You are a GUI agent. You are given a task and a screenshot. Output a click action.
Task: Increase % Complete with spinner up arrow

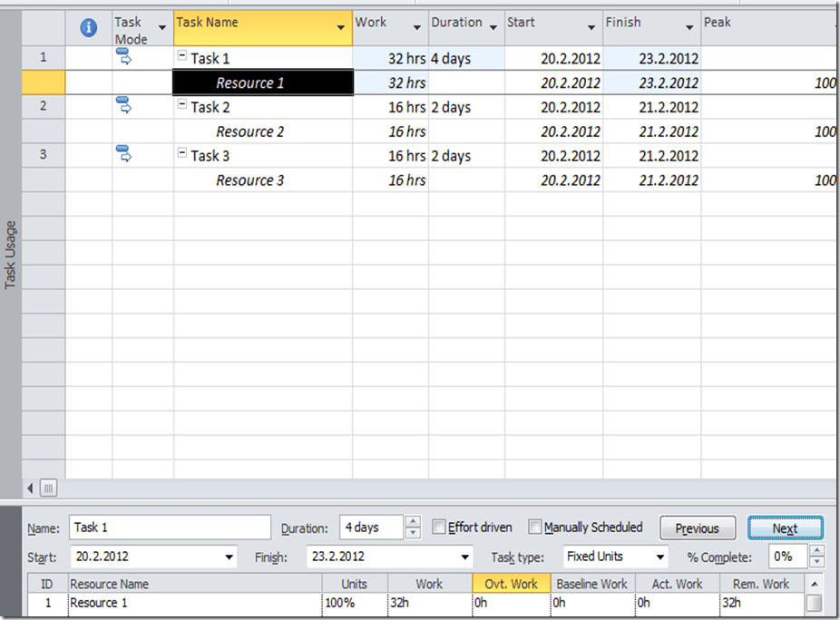(816, 551)
